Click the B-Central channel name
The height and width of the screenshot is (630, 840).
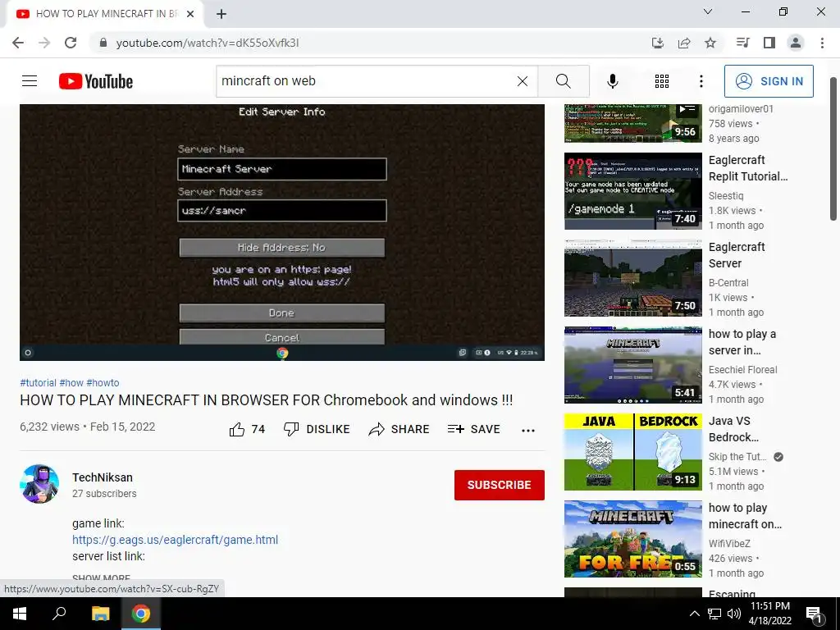click(x=728, y=282)
